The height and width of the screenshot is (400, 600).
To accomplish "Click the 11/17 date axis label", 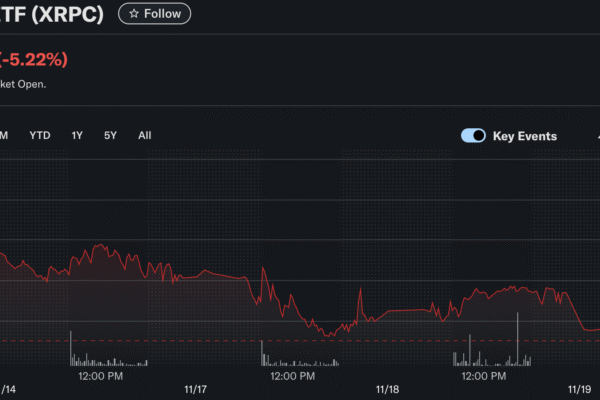I will (196, 389).
